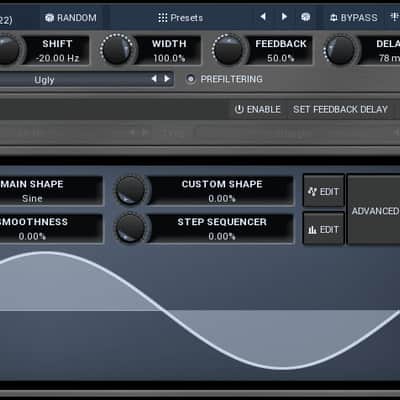The image size is (400, 400).
Task: Click EDIT button for custom shape
Action: tap(323, 191)
